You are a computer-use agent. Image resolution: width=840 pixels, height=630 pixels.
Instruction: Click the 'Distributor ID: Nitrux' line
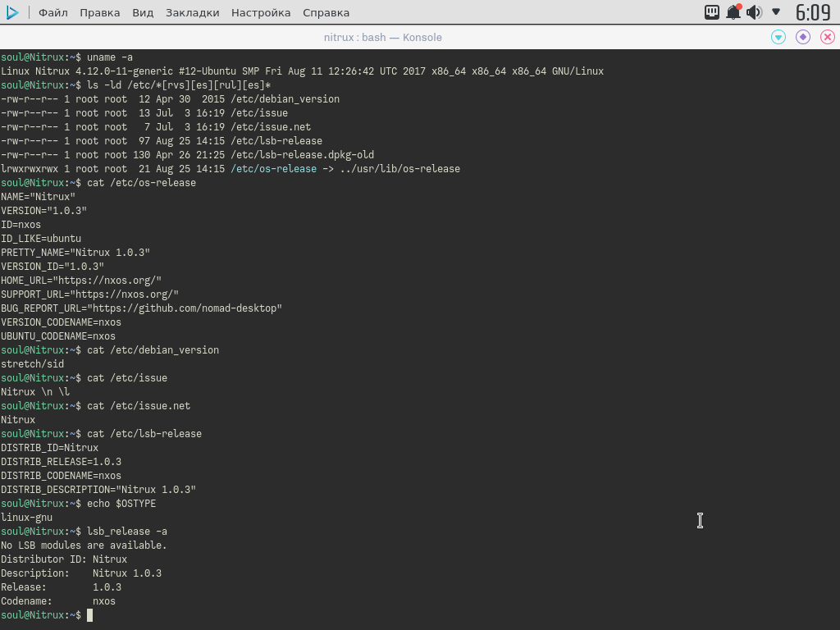point(64,559)
